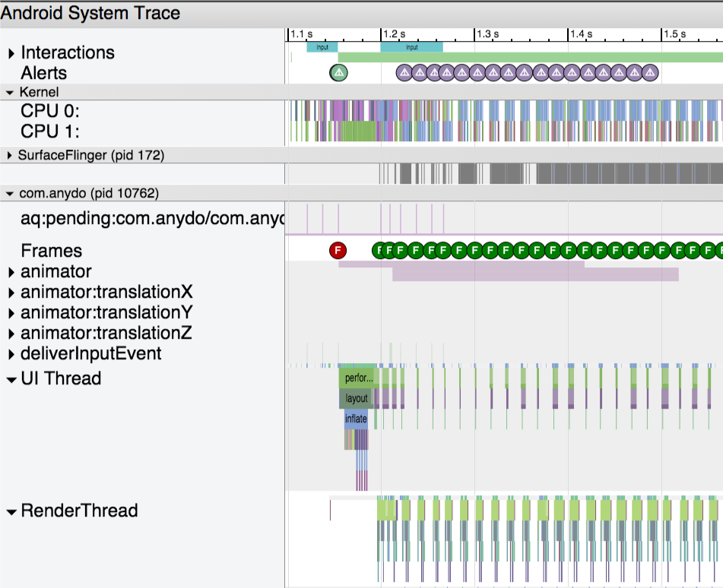This screenshot has height=588, width=723.
Task: Collapse the com.anydo (pid 10762) section
Action: pos(10,194)
